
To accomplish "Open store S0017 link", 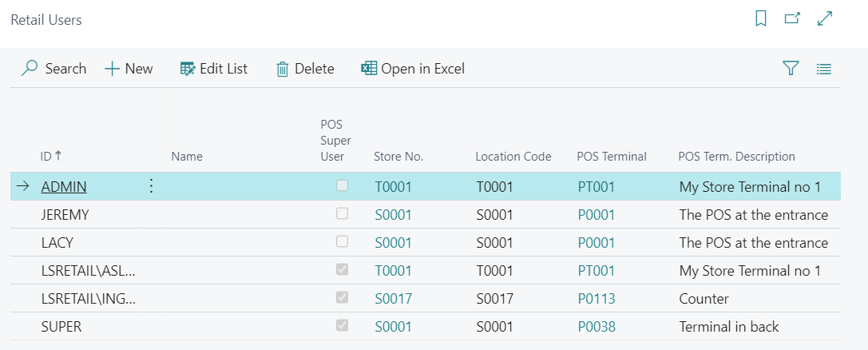I will pos(393,298).
